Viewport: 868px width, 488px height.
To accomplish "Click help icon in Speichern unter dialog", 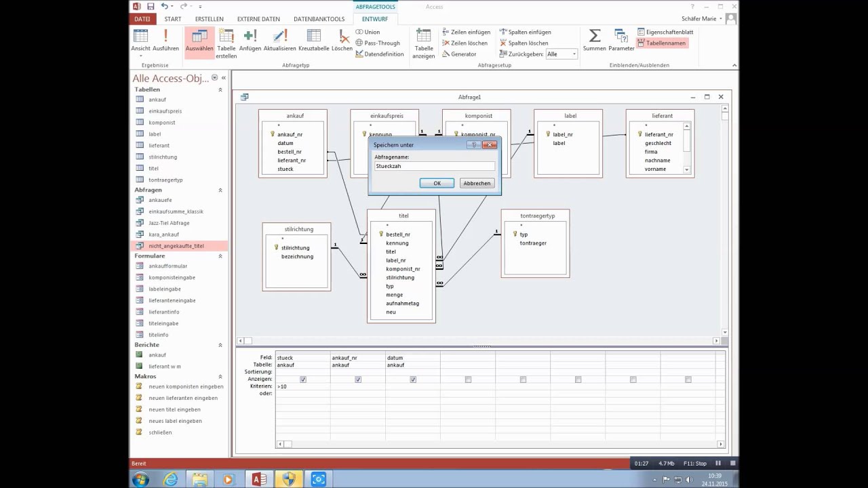I will pos(474,144).
